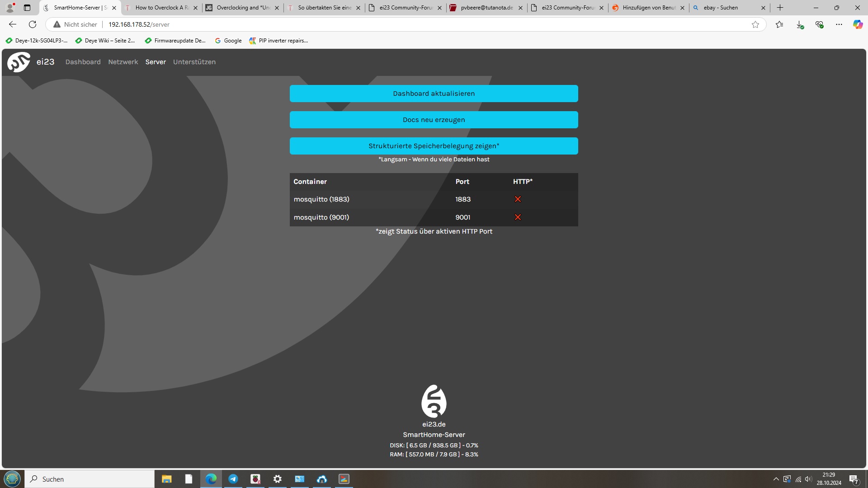Open the Dashboard nav item
The image size is (868, 488).
click(83, 62)
